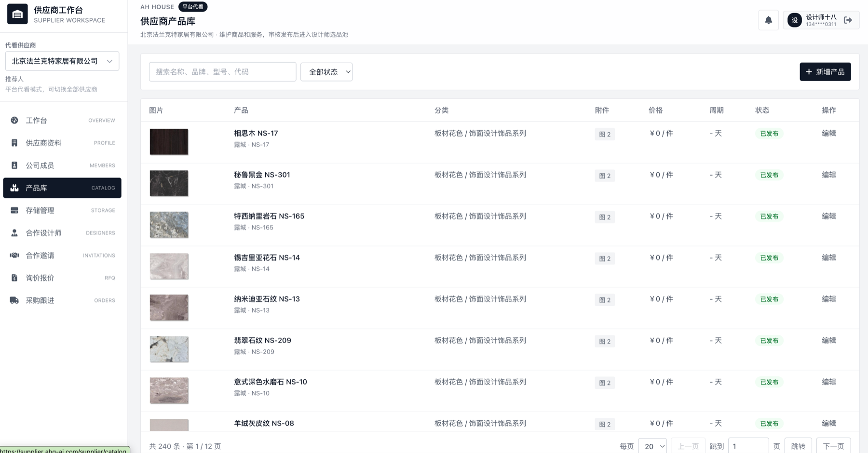This screenshot has width=868, height=453.
Task: Click 已发布 status of 特西纳里岩石 row
Action: click(x=769, y=217)
